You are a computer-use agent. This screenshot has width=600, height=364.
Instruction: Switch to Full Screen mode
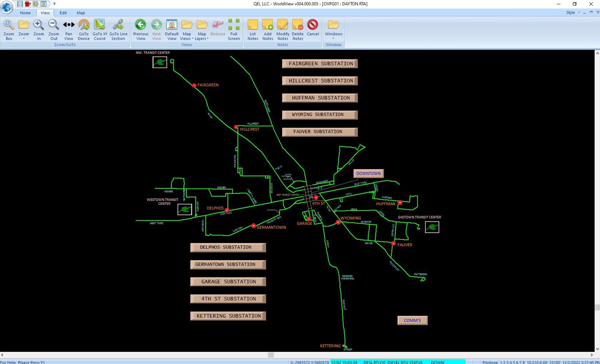click(x=234, y=30)
